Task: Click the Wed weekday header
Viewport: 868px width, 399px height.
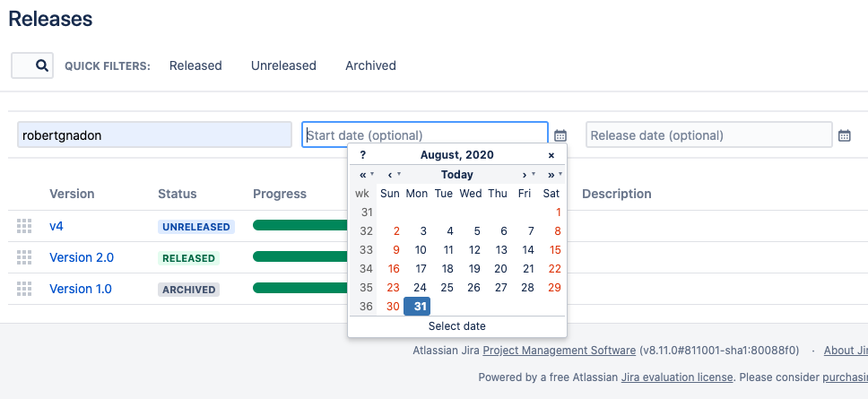Action: [471, 193]
